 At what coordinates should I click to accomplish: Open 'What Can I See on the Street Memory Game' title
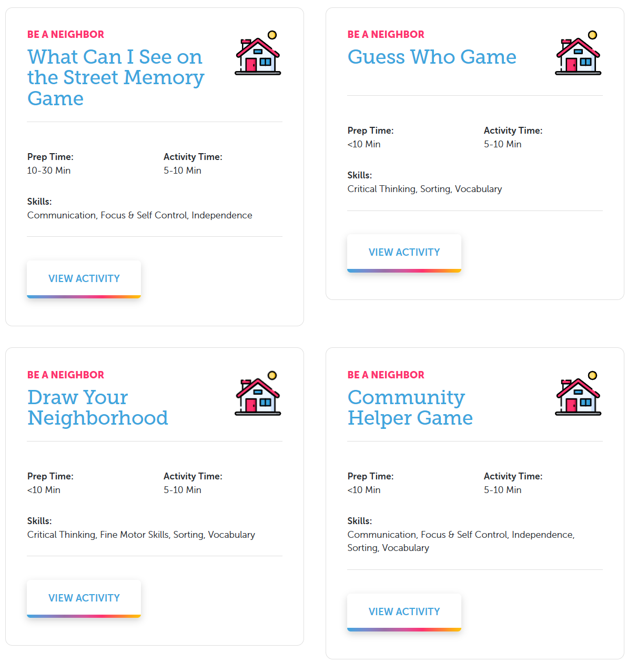point(116,77)
